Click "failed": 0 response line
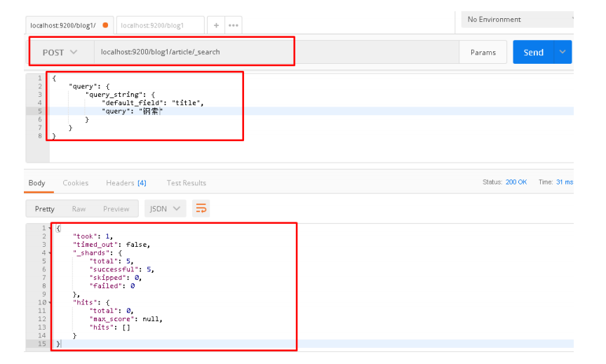Image resolution: width=606 pixels, height=364 pixels. pos(112,286)
